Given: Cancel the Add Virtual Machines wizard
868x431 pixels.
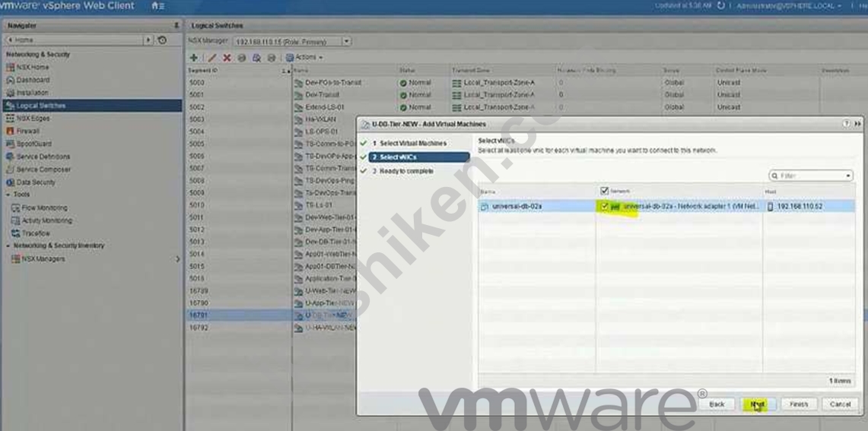Looking at the screenshot, I should point(841,404).
